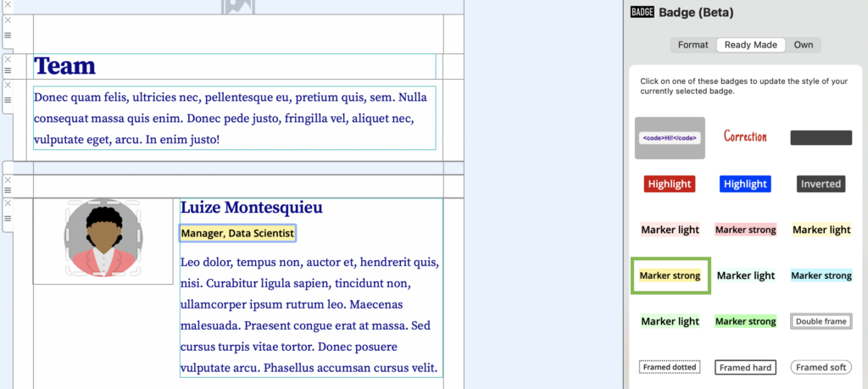Image resolution: width=868 pixels, height=389 pixels.
Task: Select the Framed soft badge
Action: coord(821,367)
